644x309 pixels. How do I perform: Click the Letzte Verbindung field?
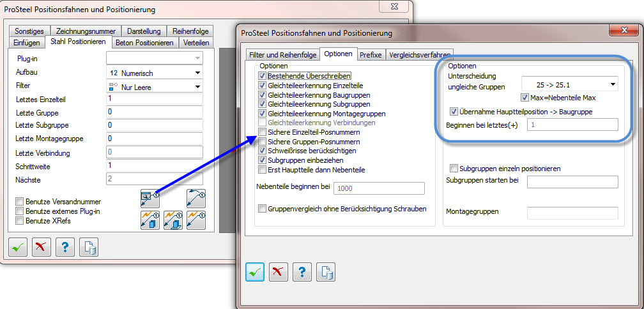click(155, 152)
